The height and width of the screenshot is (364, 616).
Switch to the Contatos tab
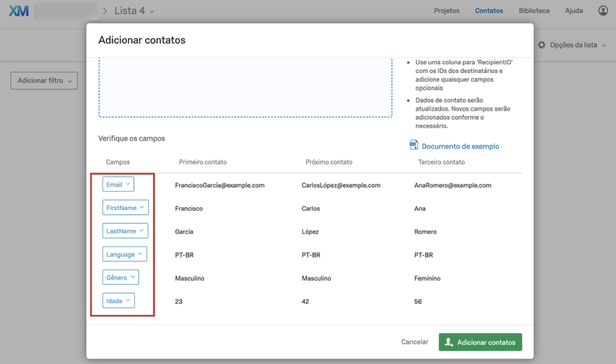click(489, 10)
